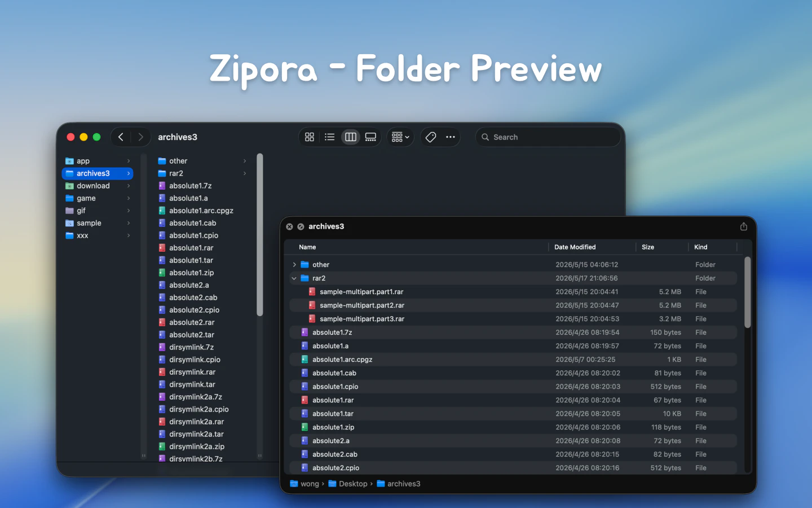Select 'other' folder in Finder second column
This screenshot has width=812, height=508.
[202, 161]
